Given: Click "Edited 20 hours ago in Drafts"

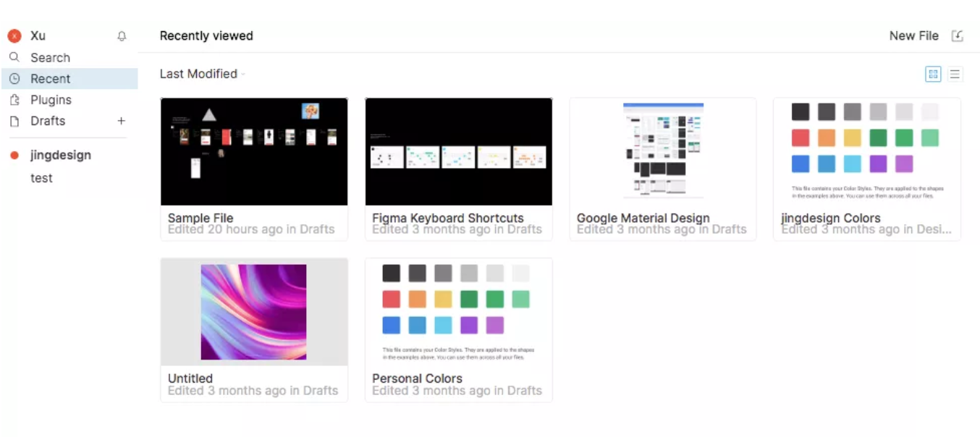Looking at the screenshot, I should (251, 229).
